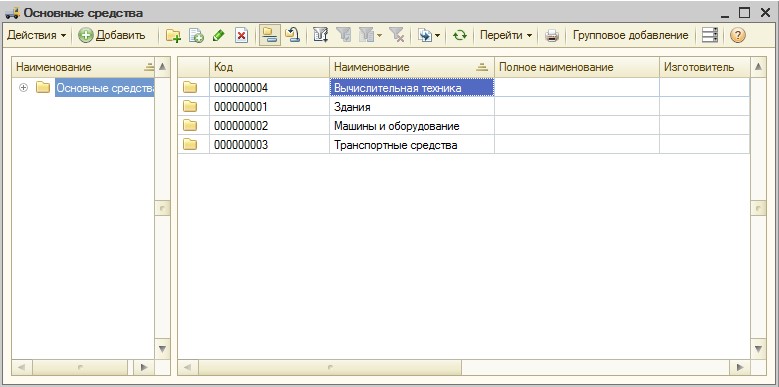Click up arrow of the left tree scrollbar

[162, 67]
